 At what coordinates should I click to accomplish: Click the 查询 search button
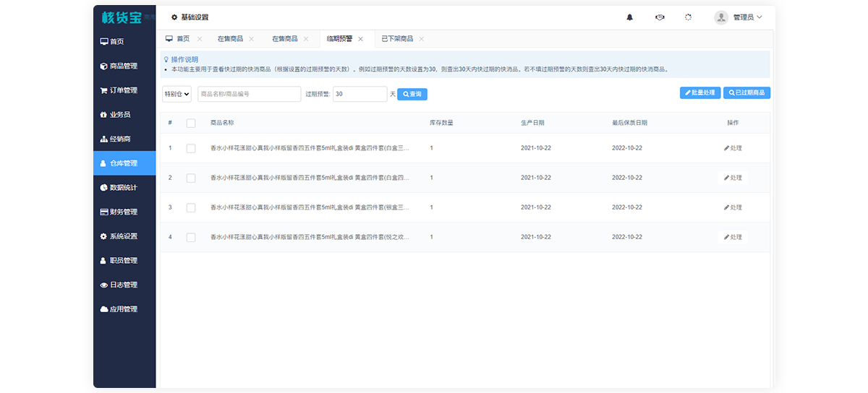[x=412, y=94]
